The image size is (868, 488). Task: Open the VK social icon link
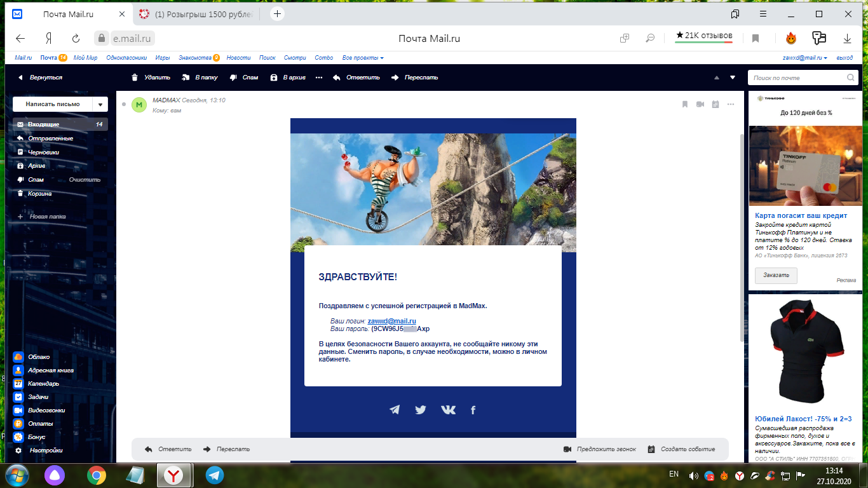[448, 410]
